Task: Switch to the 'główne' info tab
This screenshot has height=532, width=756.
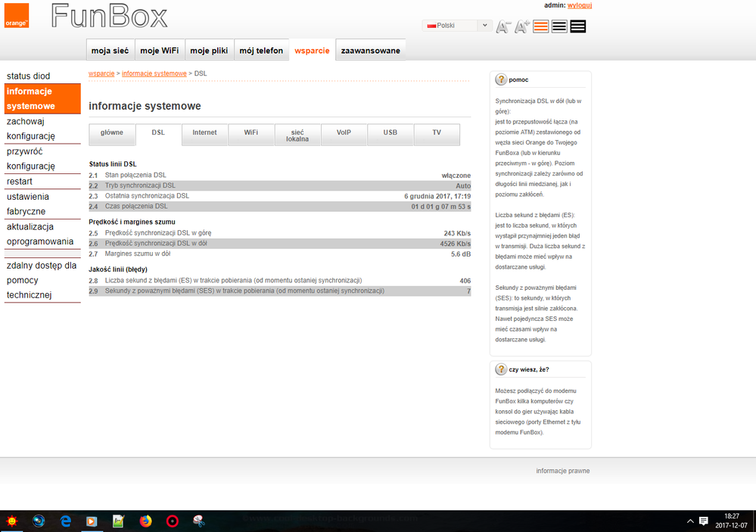Action: point(112,134)
